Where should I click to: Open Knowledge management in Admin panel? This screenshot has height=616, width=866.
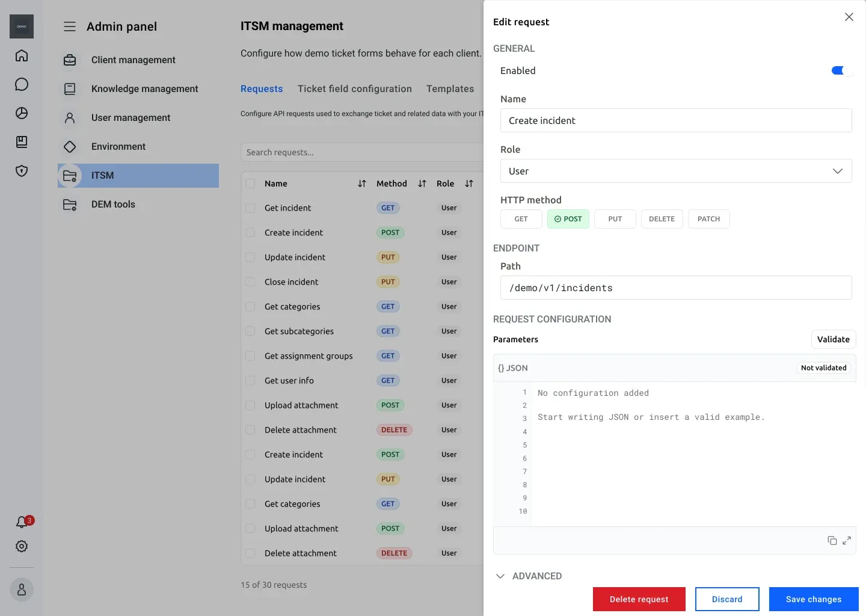(138, 89)
